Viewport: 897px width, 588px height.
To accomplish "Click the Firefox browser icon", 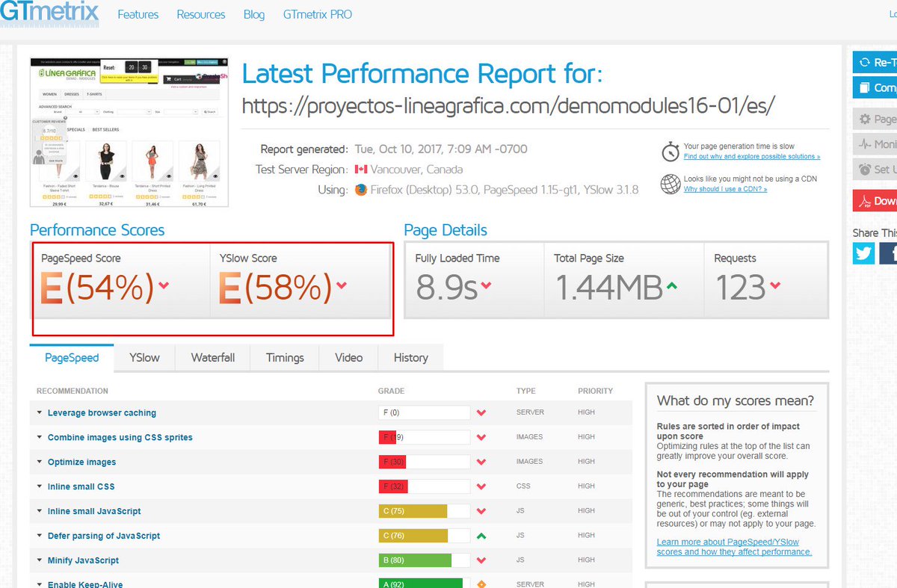I will 362,190.
